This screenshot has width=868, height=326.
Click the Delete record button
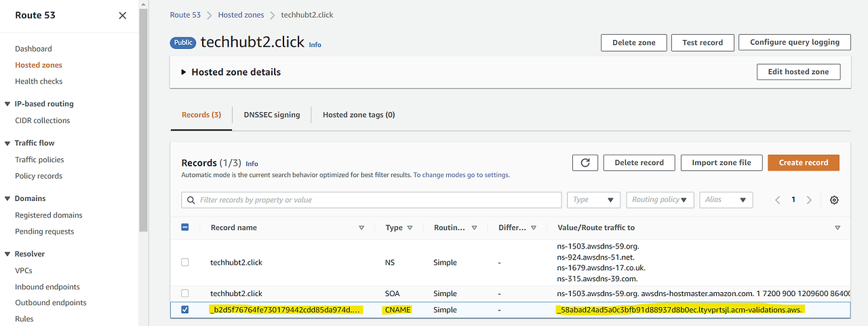point(639,163)
